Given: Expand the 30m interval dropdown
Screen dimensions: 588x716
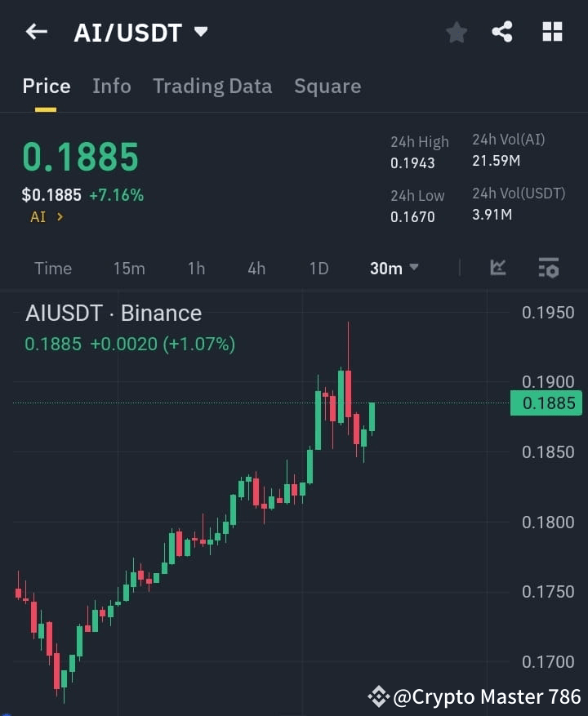Looking at the screenshot, I should click(x=394, y=268).
